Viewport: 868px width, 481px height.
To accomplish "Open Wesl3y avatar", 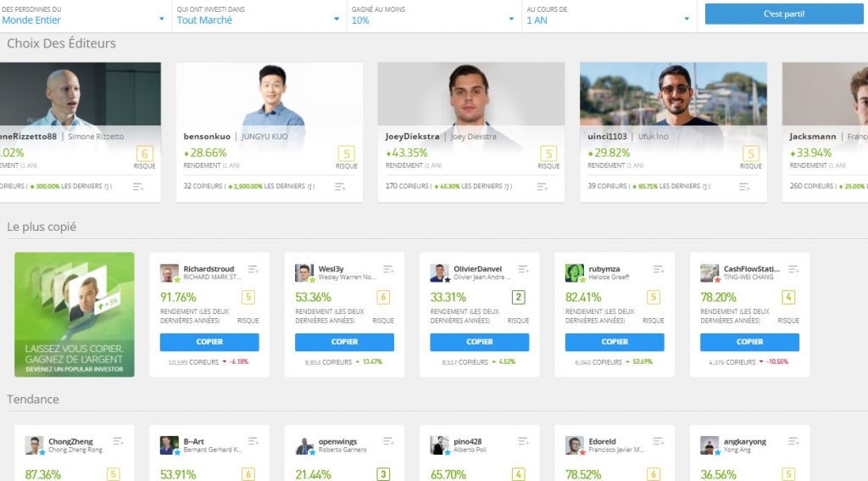I will (x=304, y=272).
